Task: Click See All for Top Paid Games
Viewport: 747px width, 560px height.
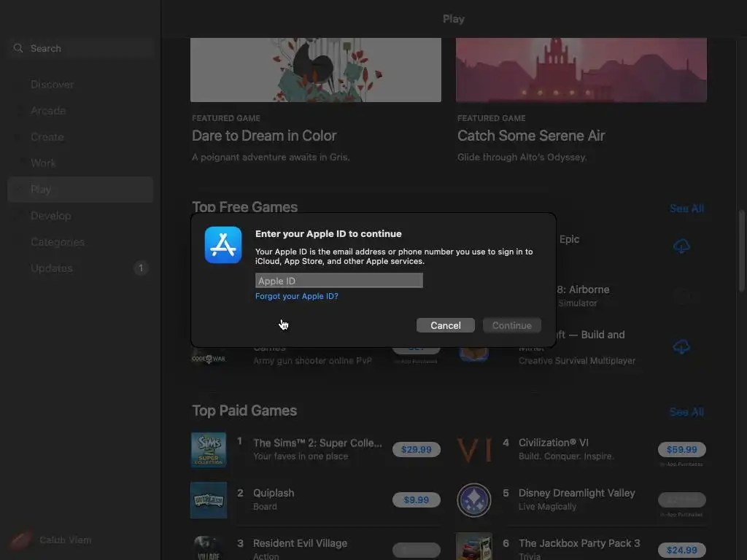Action: [686, 412]
